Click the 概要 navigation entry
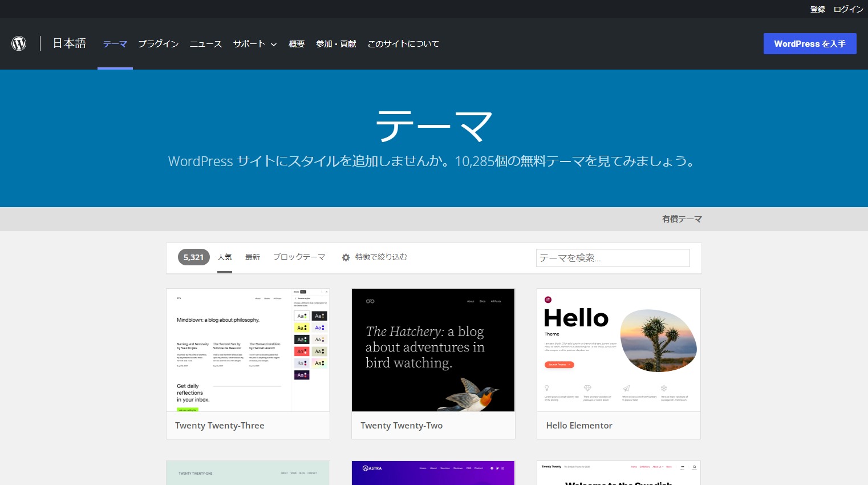The width and height of the screenshot is (868, 485). coord(297,44)
